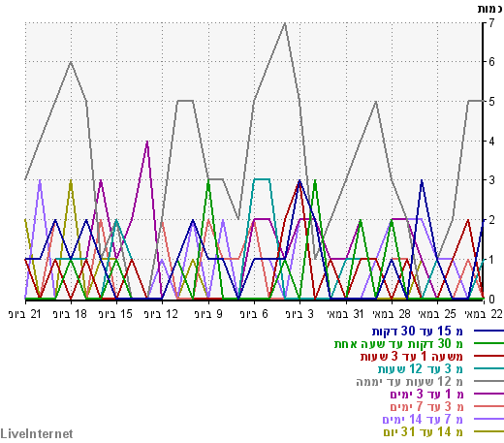Image resolution: width=504 pixels, height=443 pixels.
Task: Click the '31 במאי' x-axis date label
Action: point(346,314)
